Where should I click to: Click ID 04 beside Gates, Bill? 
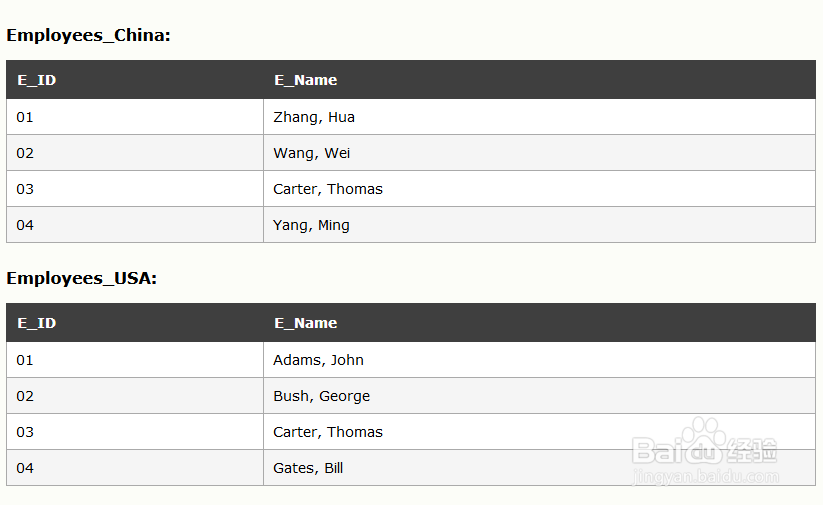(25, 468)
